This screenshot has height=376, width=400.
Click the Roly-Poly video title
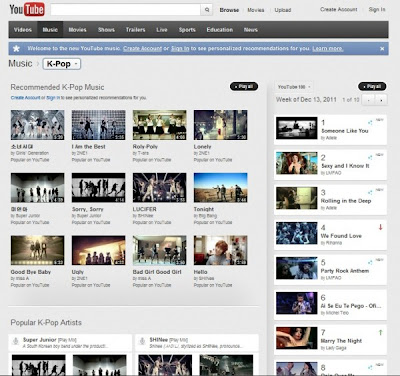tap(145, 147)
